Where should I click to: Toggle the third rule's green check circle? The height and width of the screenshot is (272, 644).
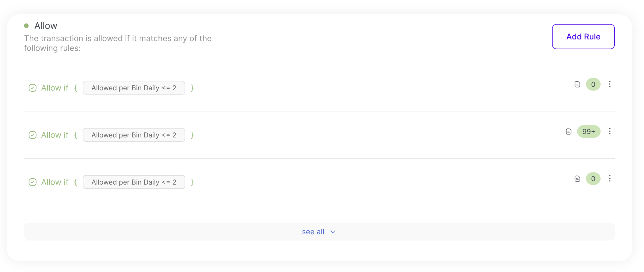coord(33,182)
